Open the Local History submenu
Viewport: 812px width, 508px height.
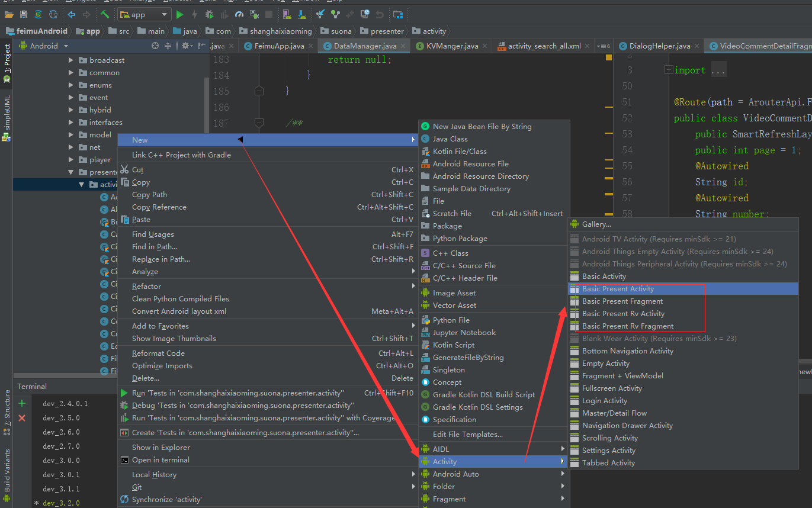(x=268, y=475)
